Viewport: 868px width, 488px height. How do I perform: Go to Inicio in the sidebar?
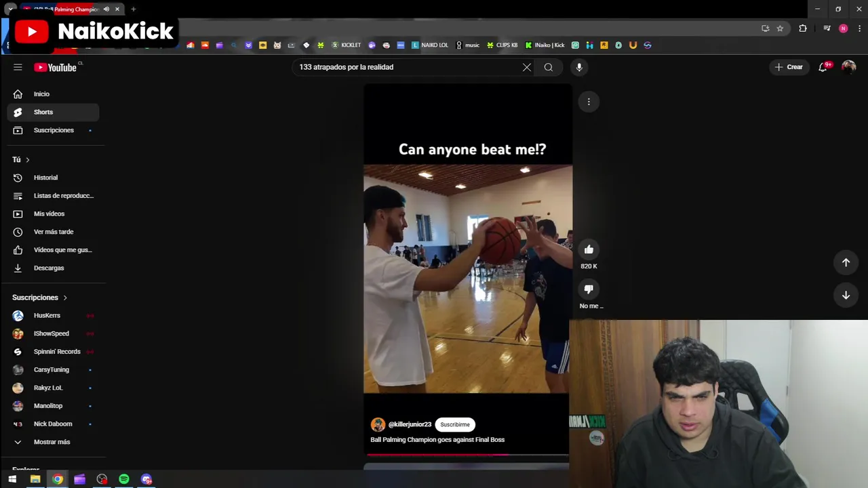coord(53,94)
